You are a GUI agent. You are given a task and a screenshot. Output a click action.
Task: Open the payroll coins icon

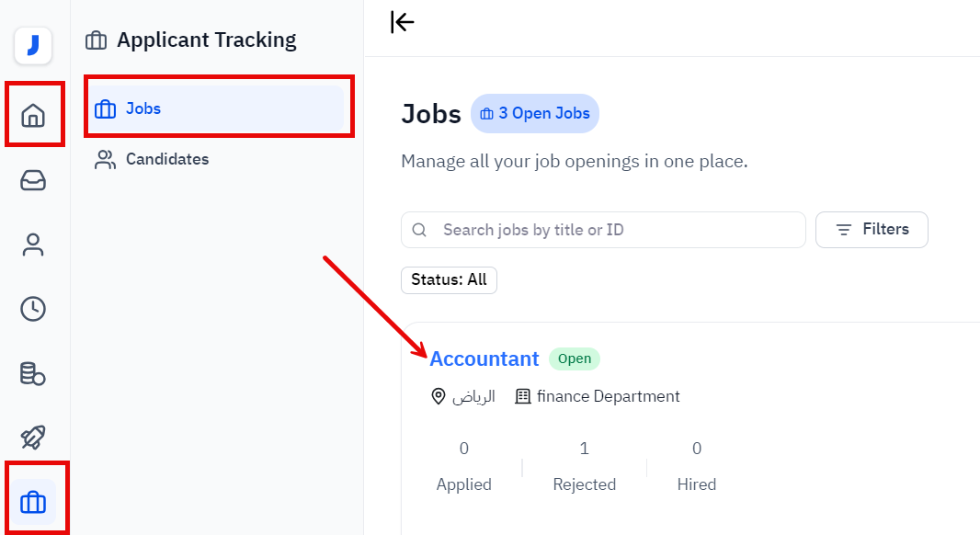click(x=34, y=373)
